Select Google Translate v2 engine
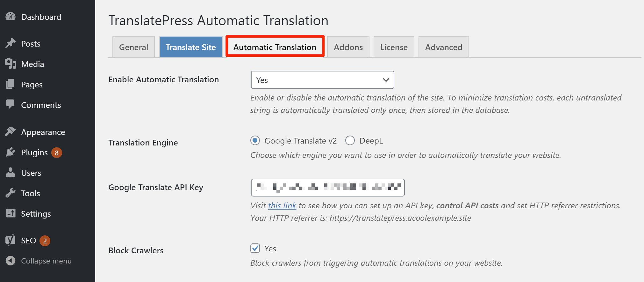 point(255,140)
